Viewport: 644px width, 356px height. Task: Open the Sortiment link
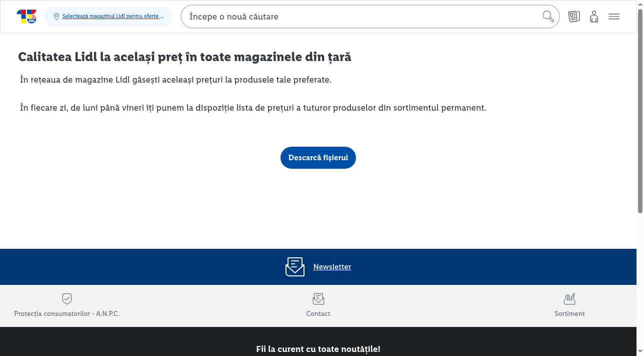click(569, 313)
